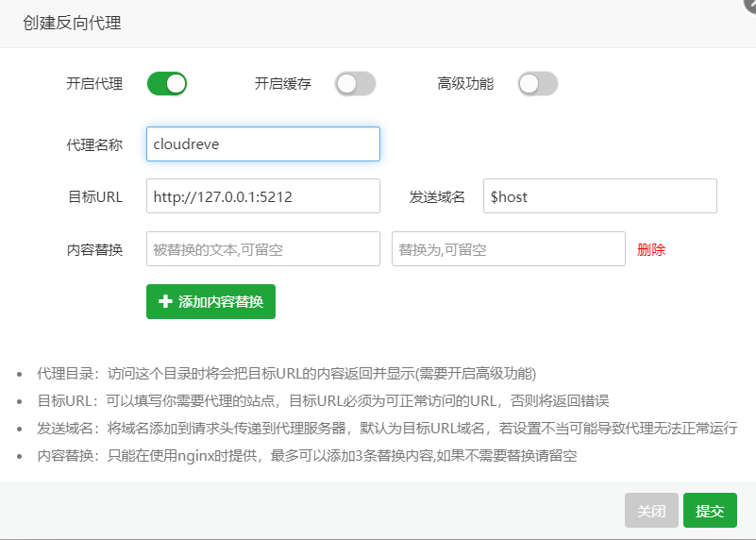Screen dimensions: 756x540
Task: Click the 创建反向代理 dialog title
Action: pyautogui.click(x=73, y=23)
